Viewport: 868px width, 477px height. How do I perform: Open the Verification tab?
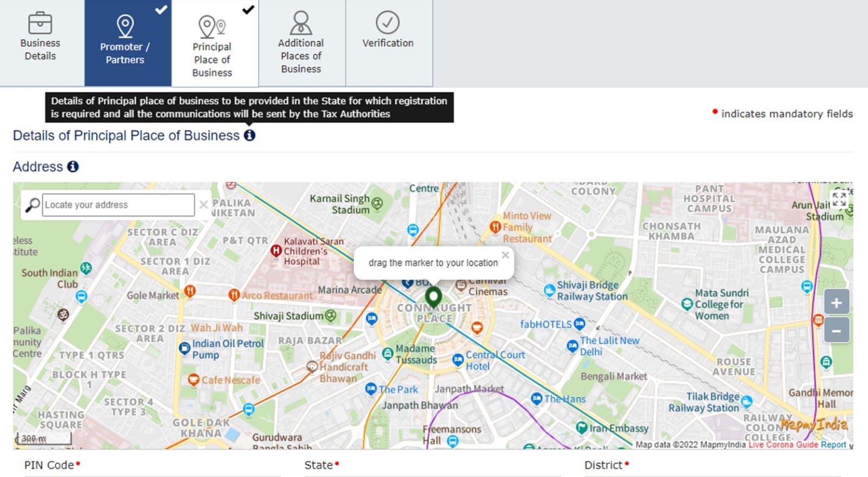tap(388, 33)
